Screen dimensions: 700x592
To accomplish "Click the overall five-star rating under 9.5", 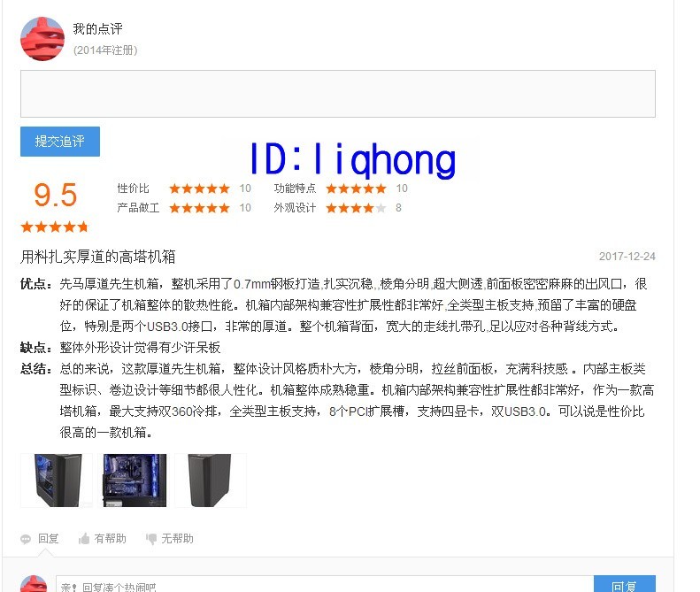I will (55, 227).
